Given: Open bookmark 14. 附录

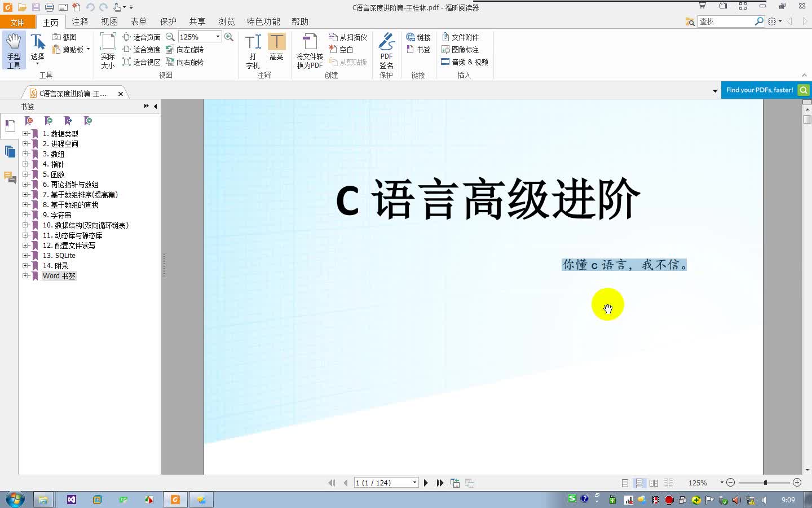Looking at the screenshot, I should 55,266.
